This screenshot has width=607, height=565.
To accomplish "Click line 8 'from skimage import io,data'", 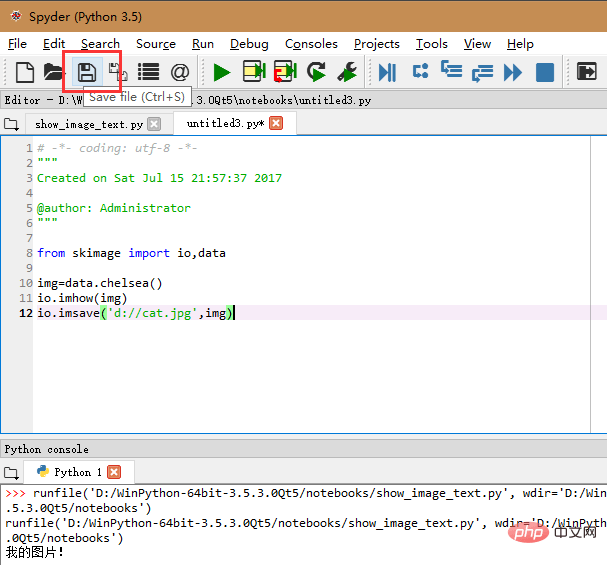I will click(x=132, y=253).
